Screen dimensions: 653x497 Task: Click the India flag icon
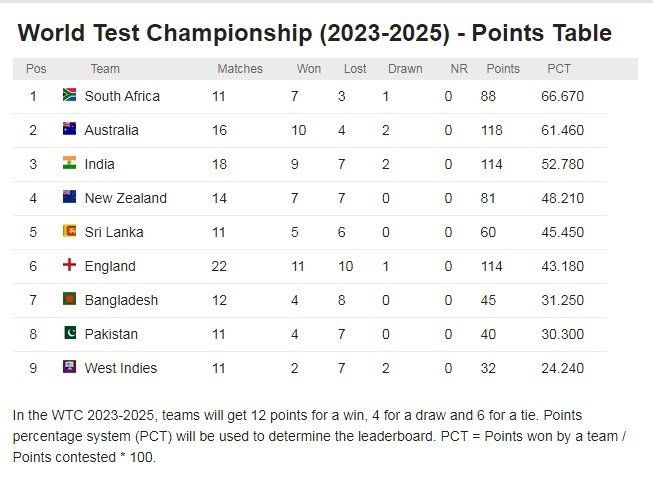point(69,163)
